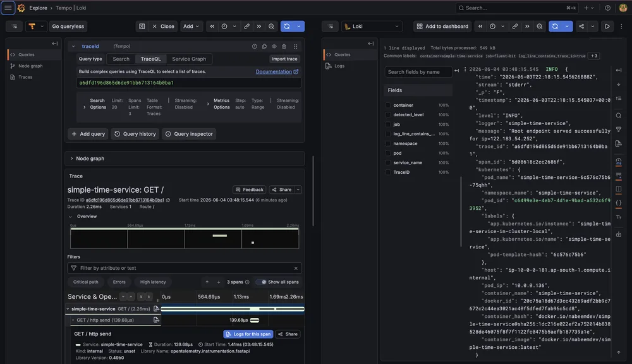Click the trace overview minimap timeline

(185, 238)
